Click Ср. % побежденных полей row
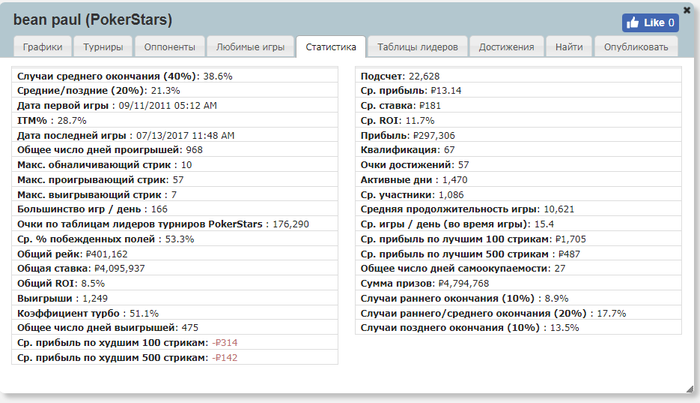Image resolution: width=700 pixels, height=403 pixels. point(175,239)
